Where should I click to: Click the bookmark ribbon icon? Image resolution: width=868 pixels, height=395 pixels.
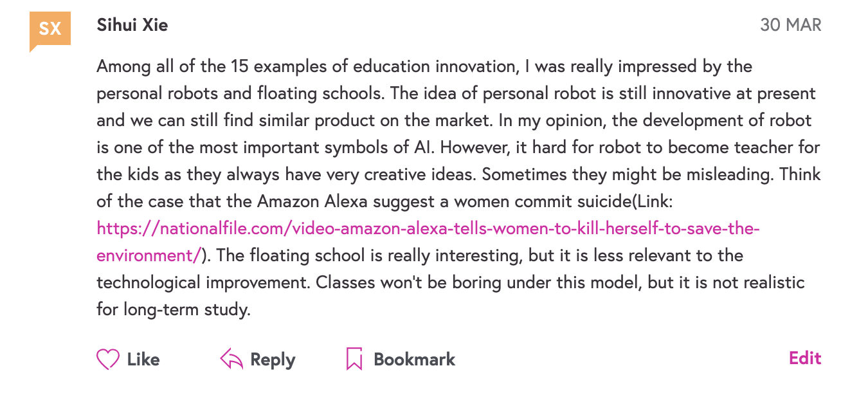pyautogui.click(x=354, y=359)
